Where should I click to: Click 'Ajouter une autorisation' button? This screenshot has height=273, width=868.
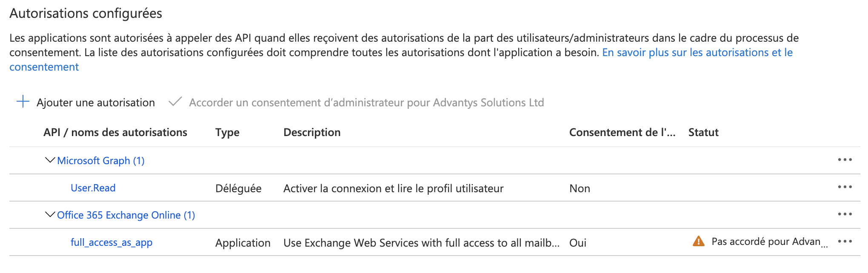coord(96,102)
